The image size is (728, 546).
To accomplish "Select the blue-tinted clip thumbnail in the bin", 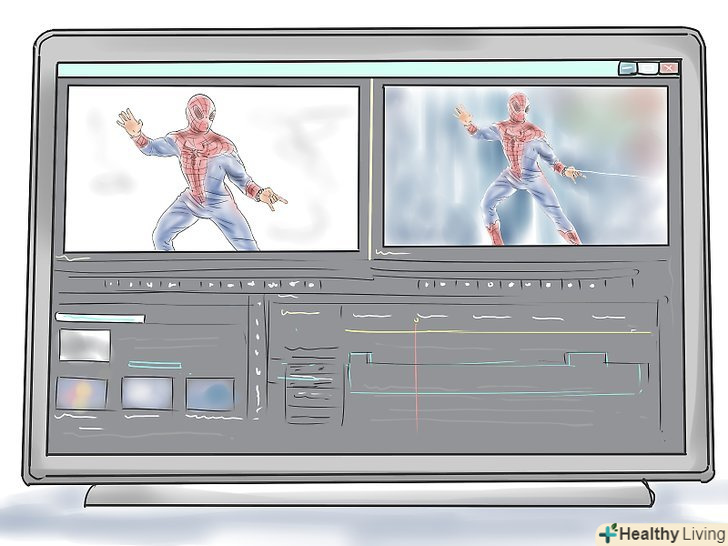I will [x=210, y=393].
